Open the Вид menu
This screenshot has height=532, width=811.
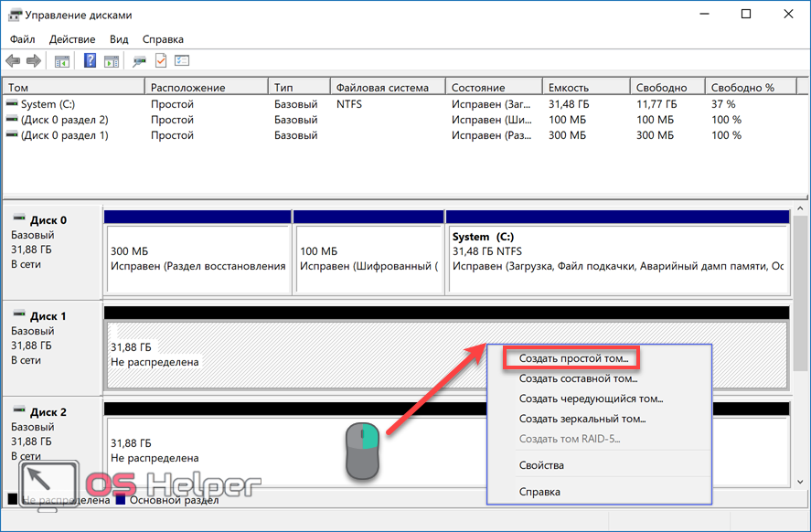pos(119,39)
